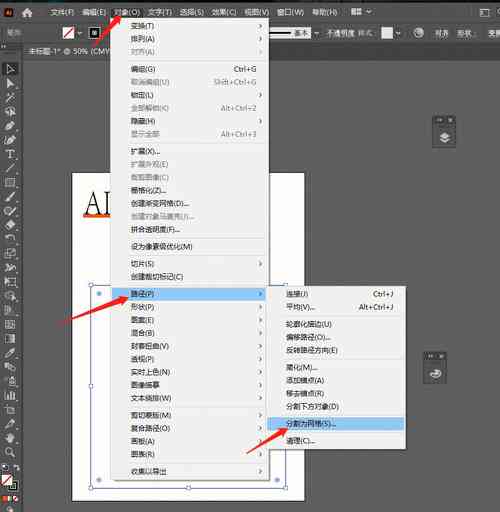Click the Illustrator Ai logo icon

coord(8,12)
